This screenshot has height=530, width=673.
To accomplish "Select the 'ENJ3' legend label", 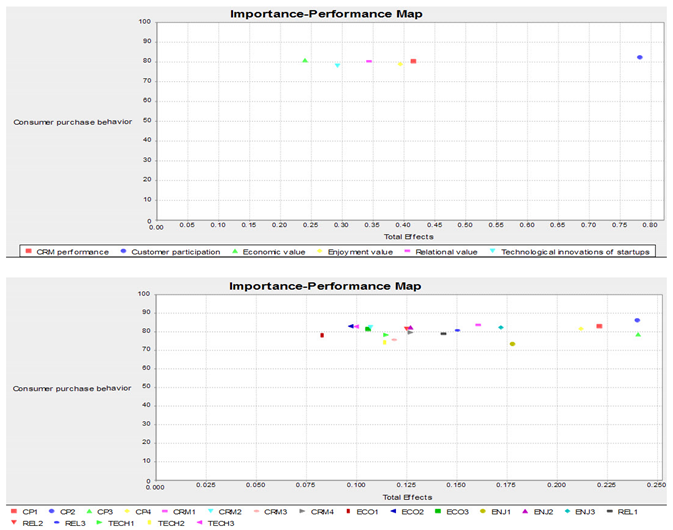I will point(585,512).
